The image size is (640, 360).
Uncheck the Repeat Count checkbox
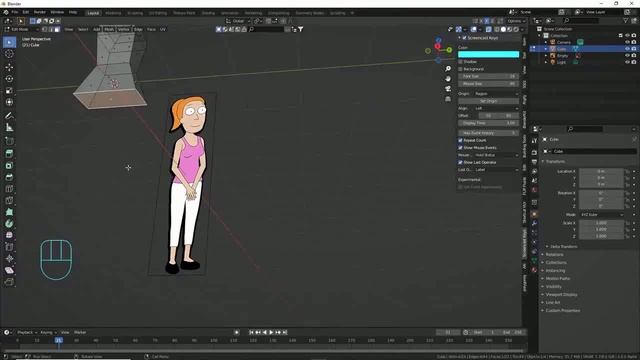point(460,140)
